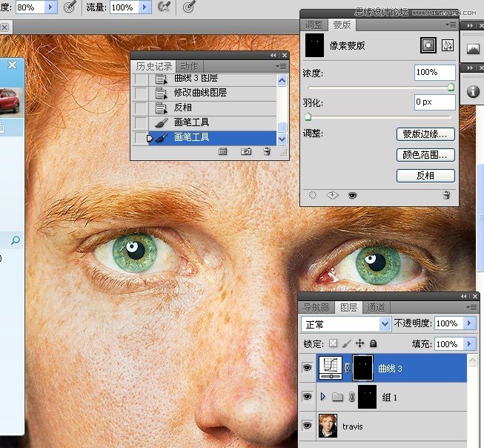Expand the 组 1 layer group
484x448 pixels.
coord(323,398)
